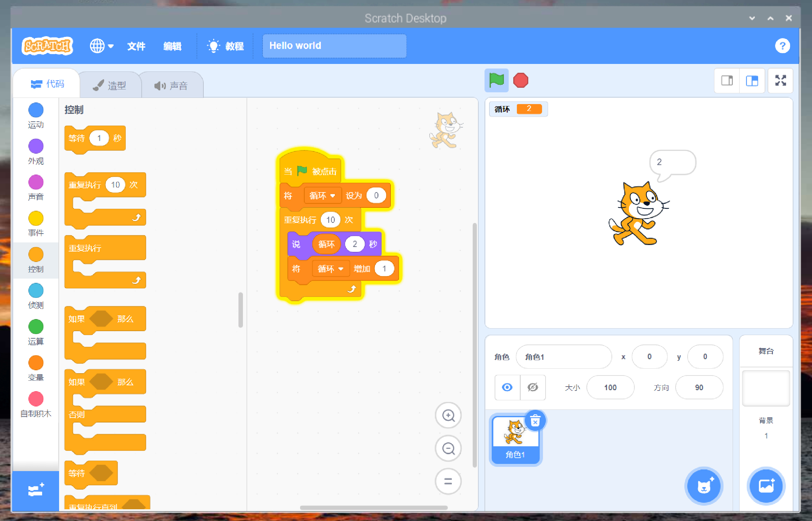The image size is (812, 521).
Task: Switch to the 造型 costumes tab
Action: point(110,85)
